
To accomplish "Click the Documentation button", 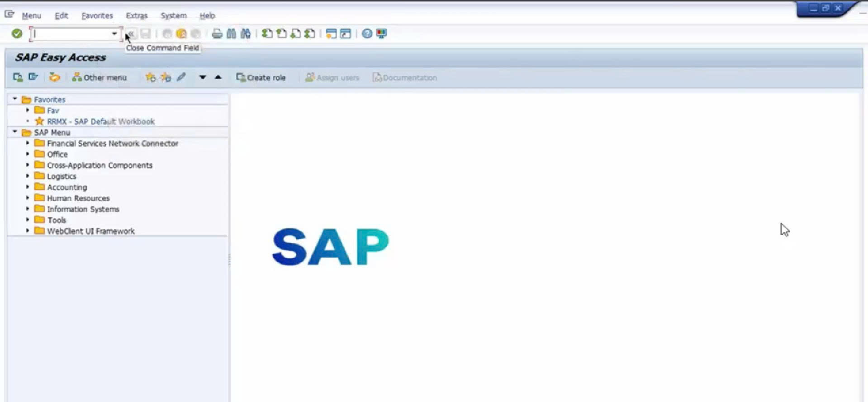I will (x=405, y=78).
